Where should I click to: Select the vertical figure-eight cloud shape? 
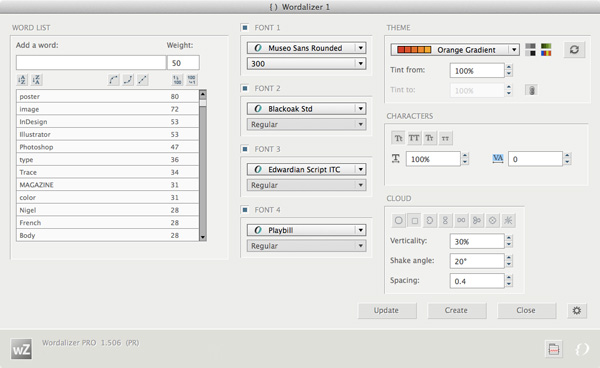point(445,220)
